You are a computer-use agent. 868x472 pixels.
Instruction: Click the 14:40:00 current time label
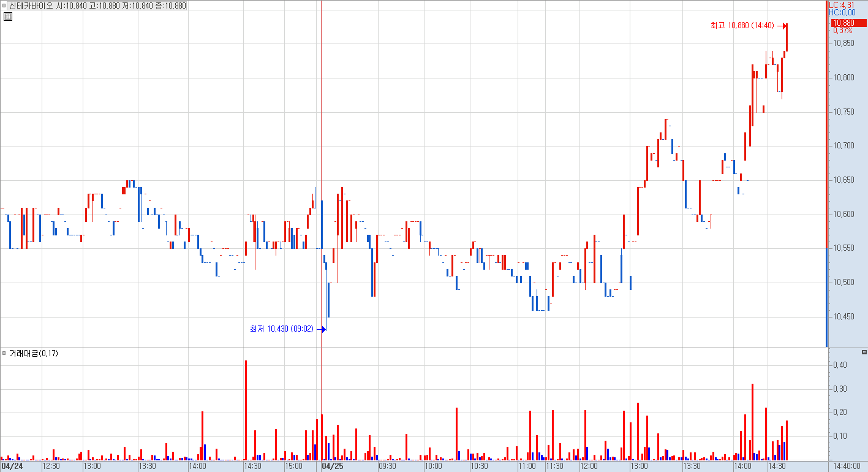click(x=846, y=466)
